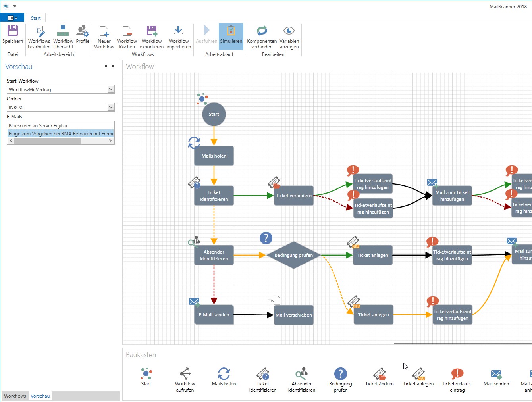Click the Bedingung prüfen diamond node
The image size is (532, 402).
(x=293, y=255)
